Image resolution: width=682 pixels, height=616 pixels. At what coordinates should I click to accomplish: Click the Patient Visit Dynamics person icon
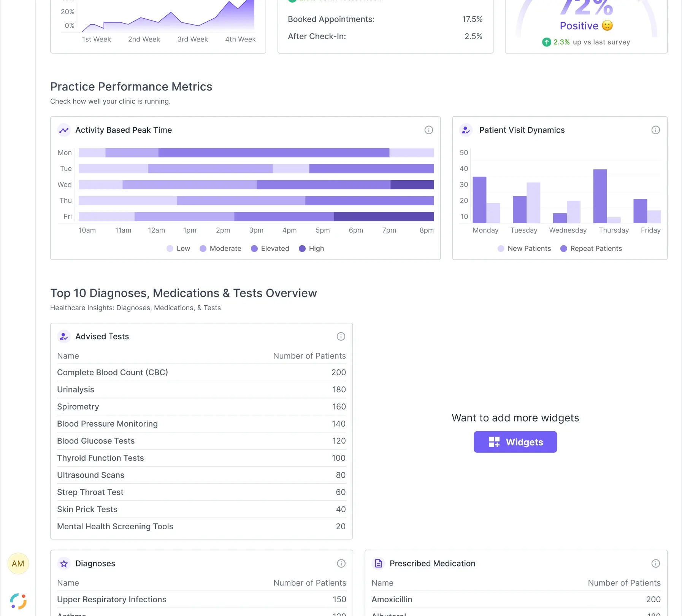click(466, 130)
